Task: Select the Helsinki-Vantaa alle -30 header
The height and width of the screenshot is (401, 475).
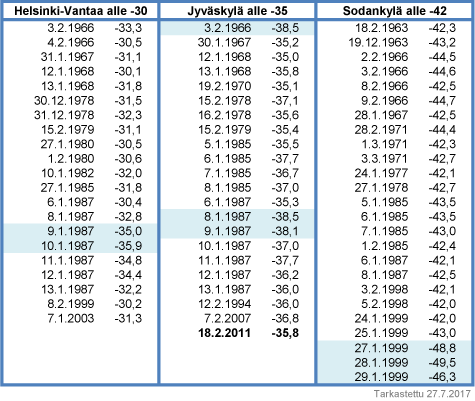Action: (81, 11)
